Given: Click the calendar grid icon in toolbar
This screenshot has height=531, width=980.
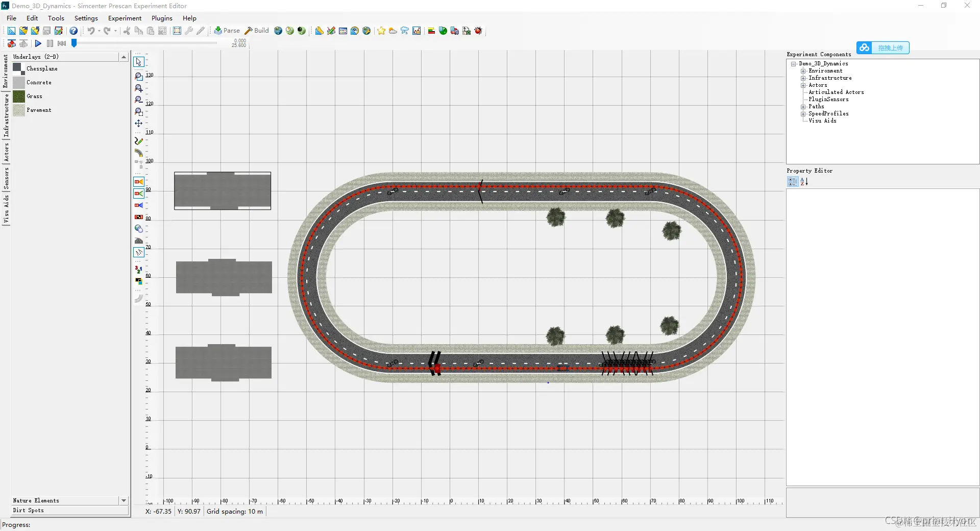Looking at the screenshot, I should [343, 31].
